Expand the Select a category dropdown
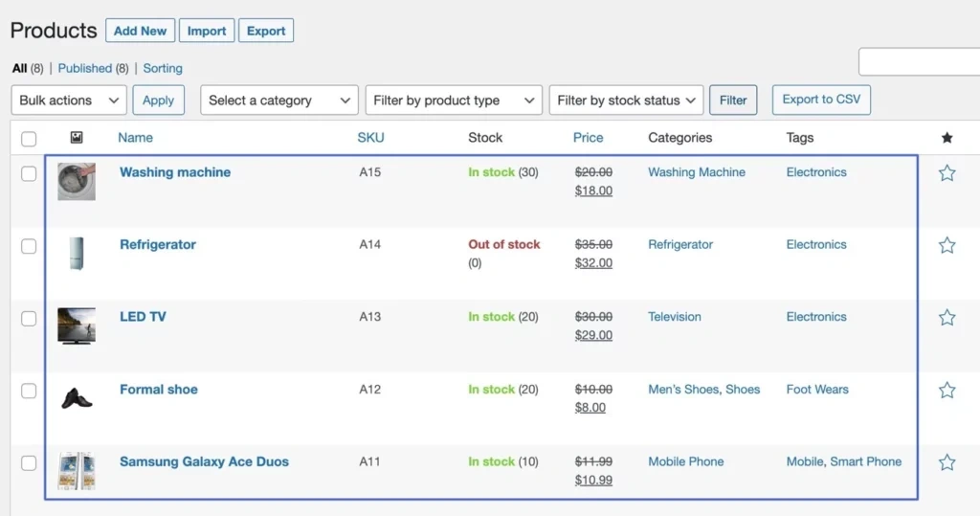The width and height of the screenshot is (980, 516). point(278,101)
